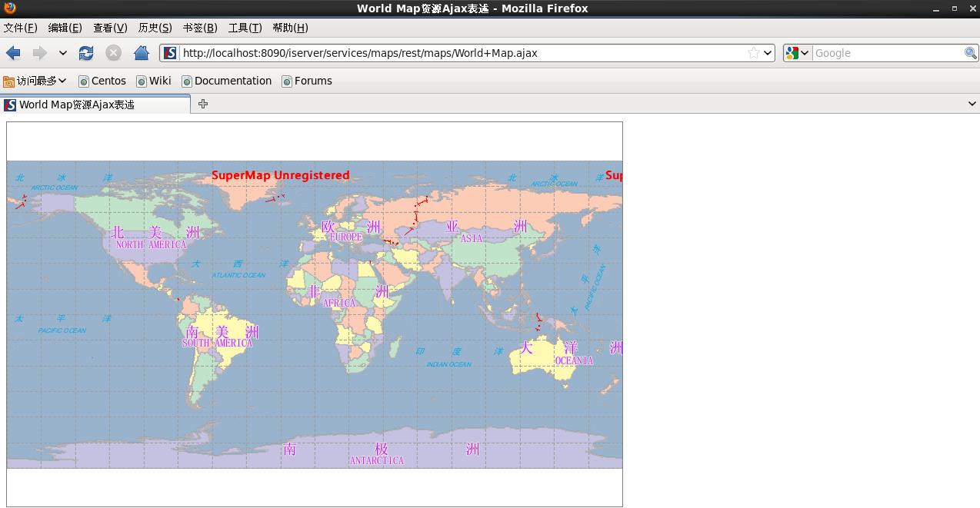Click the left PACIFIC OCEAN label
This screenshot has width=980, height=508.
click(62, 331)
